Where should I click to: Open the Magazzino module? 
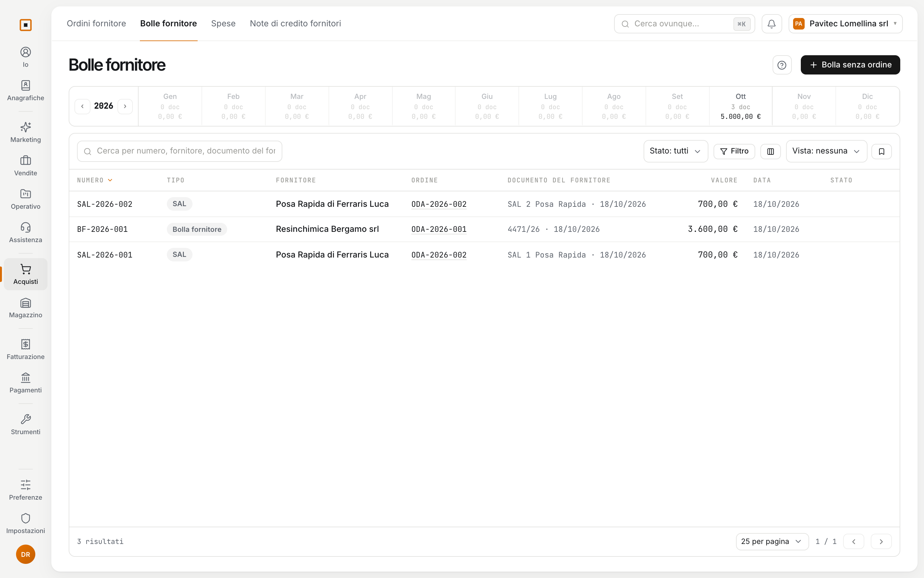[x=26, y=308]
